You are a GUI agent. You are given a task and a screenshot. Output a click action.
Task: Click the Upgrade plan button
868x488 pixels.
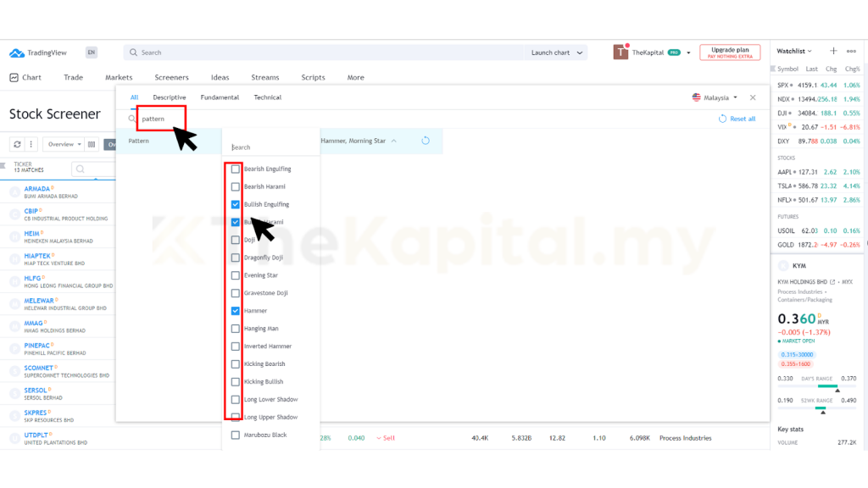click(730, 53)
